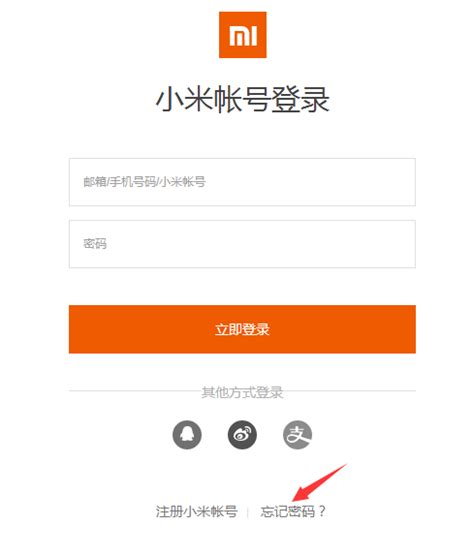The image size is (474, 556).
Task: Click into the 密码 password field
Action: point(242,244)
